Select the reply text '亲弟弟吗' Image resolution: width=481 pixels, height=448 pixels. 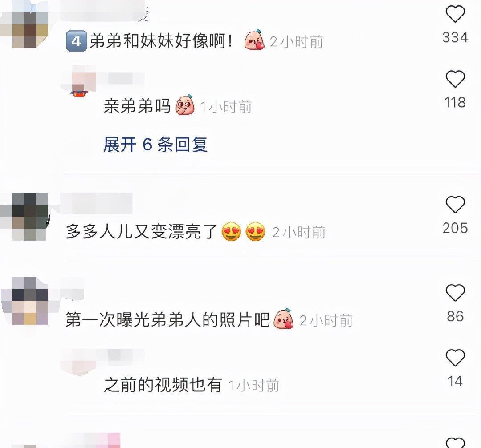pos(137,107)
